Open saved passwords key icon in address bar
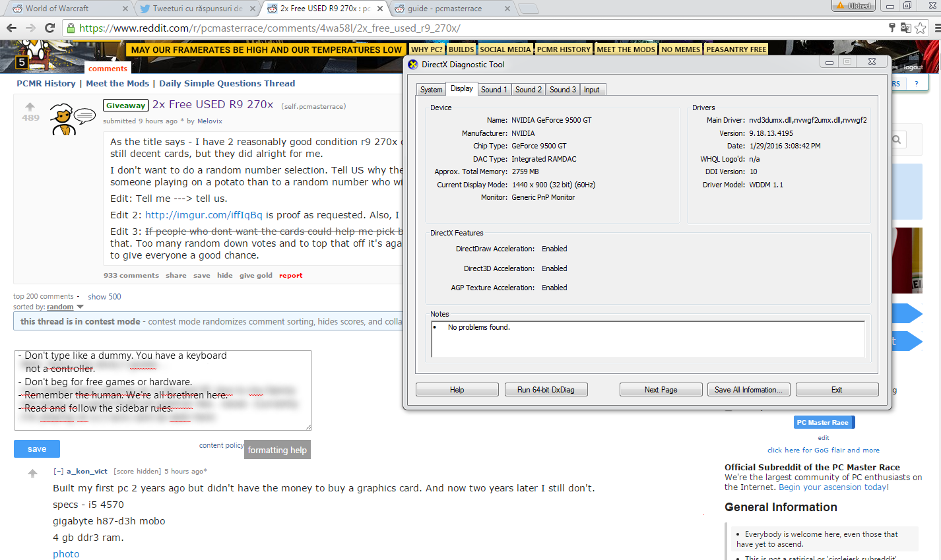The width and height of the screenshot is (941, 560). [892, 28]
